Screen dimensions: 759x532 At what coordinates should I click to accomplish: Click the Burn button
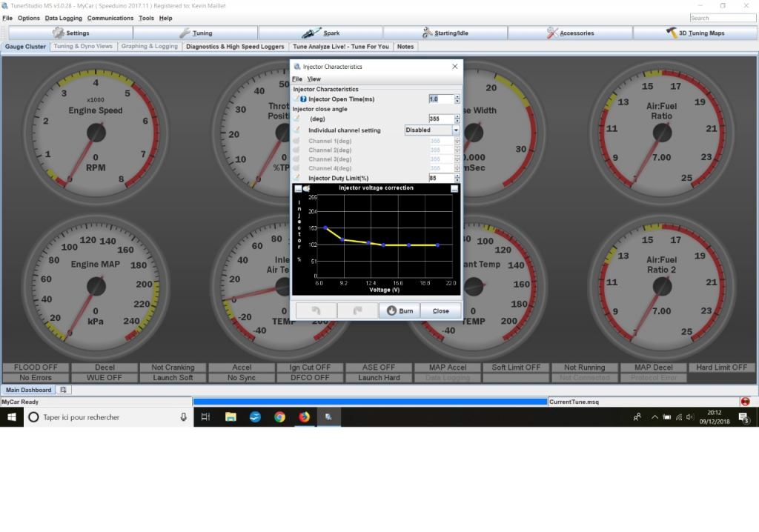point(400,310)
